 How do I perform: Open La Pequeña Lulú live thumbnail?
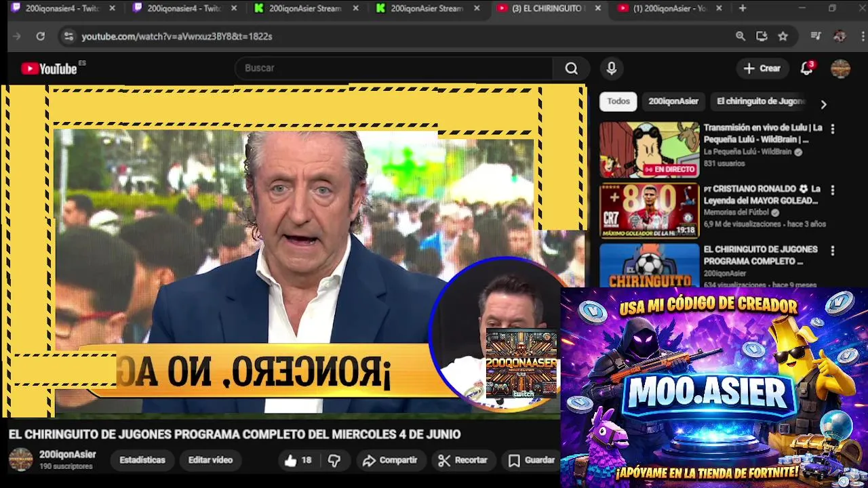pos(649,150)
